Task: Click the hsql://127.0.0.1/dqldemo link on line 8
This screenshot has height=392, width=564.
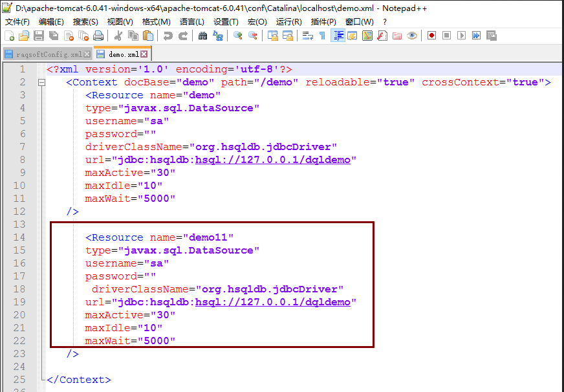Action: (272, 160)
